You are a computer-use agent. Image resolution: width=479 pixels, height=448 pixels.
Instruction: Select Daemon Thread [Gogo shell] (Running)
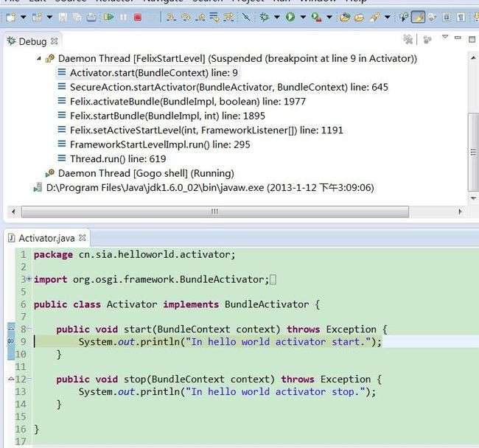click(x=140, y=173)
